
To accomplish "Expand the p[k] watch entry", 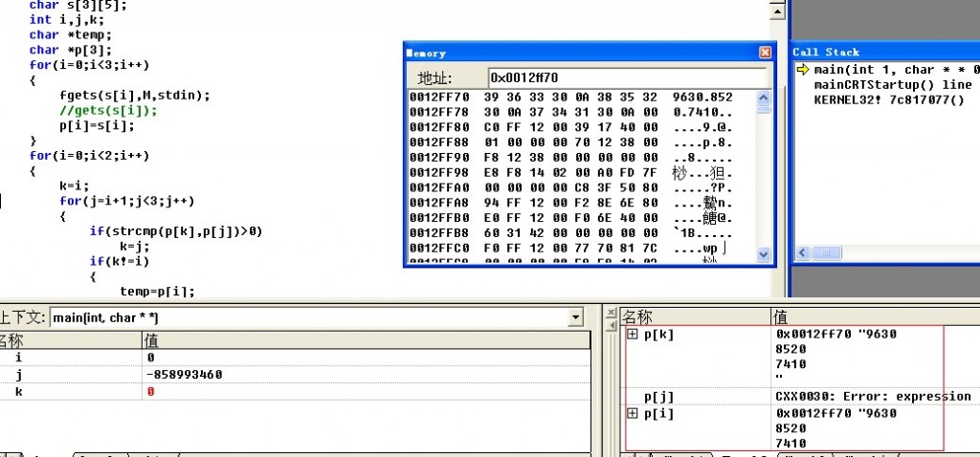I will pyautogui.click(x=632, y=334).
